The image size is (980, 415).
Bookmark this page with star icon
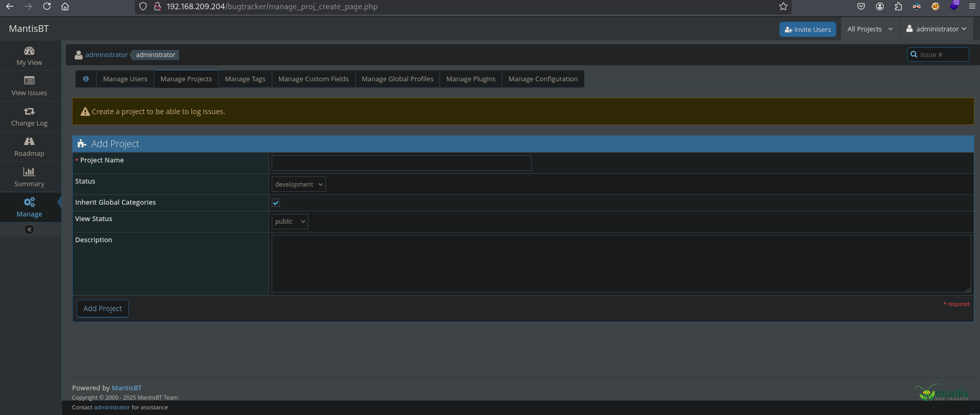tap(783, 7)
